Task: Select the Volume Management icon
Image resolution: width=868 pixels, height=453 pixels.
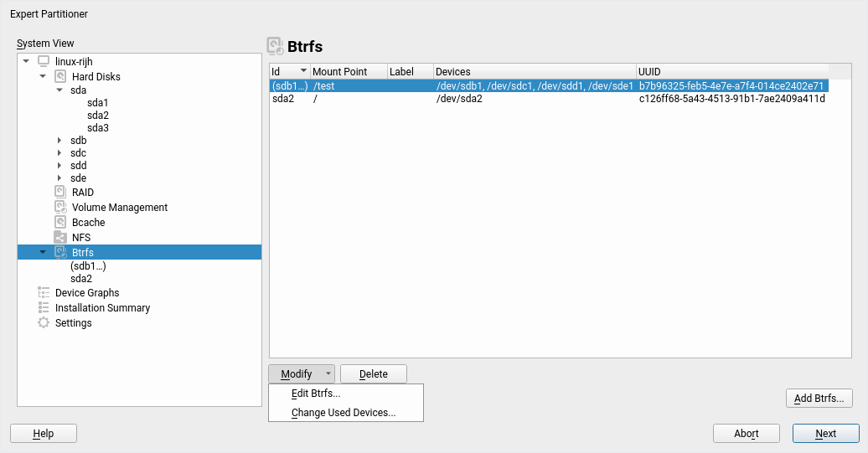Action: 60,207
